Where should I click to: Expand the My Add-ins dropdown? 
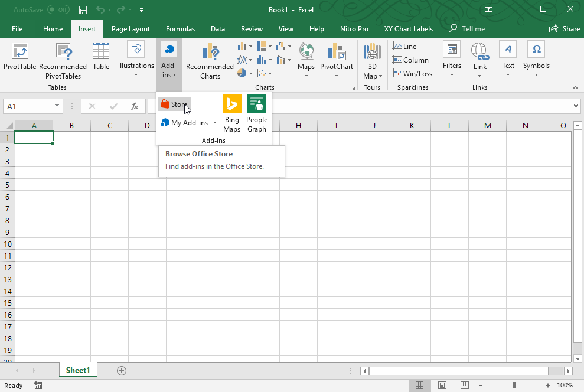(215, 123)
